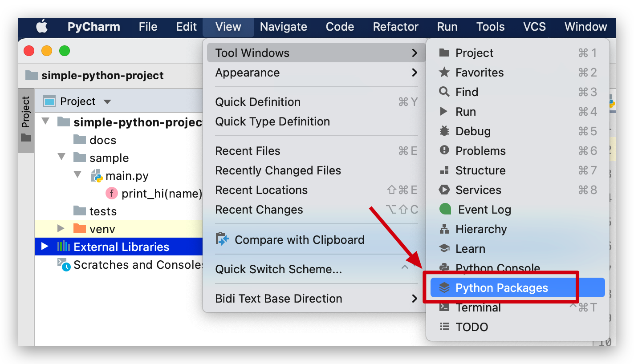
Task: Collapse the sample folder arrow
Action: (61, 158)
